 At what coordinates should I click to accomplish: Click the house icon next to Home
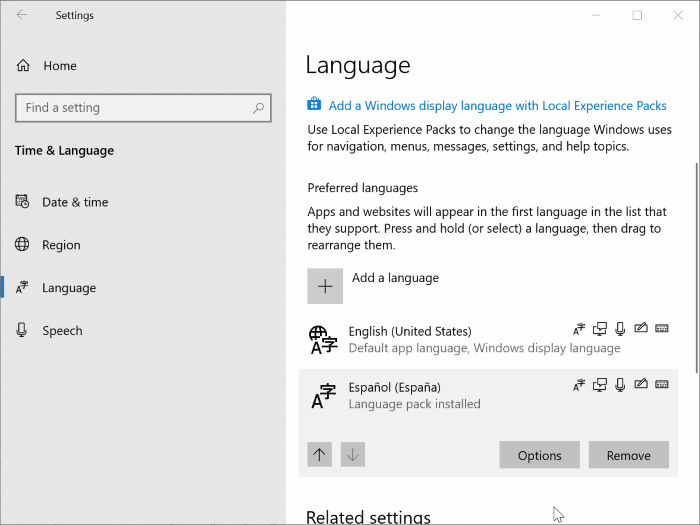[23, 66]
